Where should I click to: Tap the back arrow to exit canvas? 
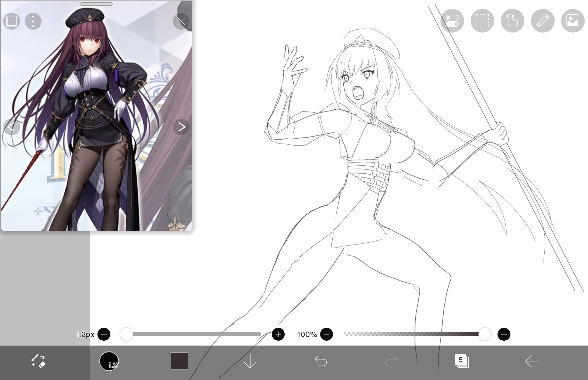point(532,361)
